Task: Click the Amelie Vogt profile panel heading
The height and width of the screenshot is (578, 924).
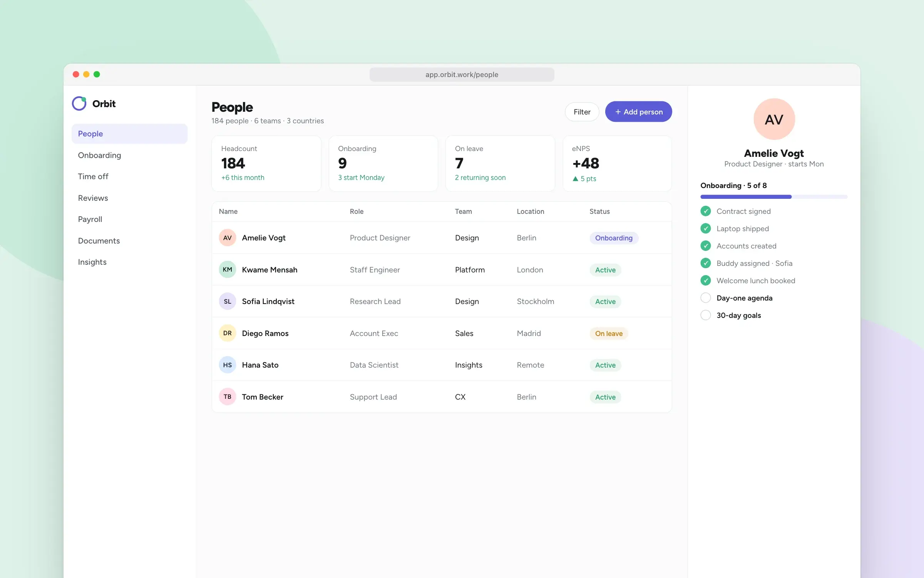Action: pyautogui.click(x=774, y=153)
